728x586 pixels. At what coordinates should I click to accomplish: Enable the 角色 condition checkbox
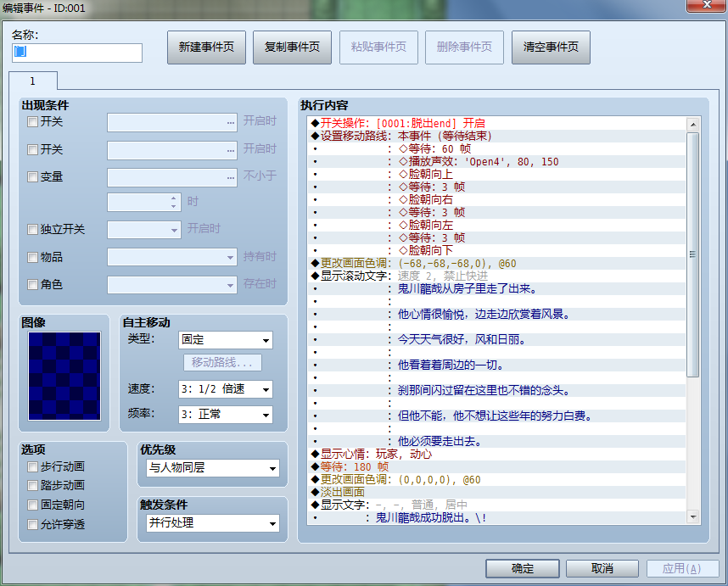coord(32,284)
